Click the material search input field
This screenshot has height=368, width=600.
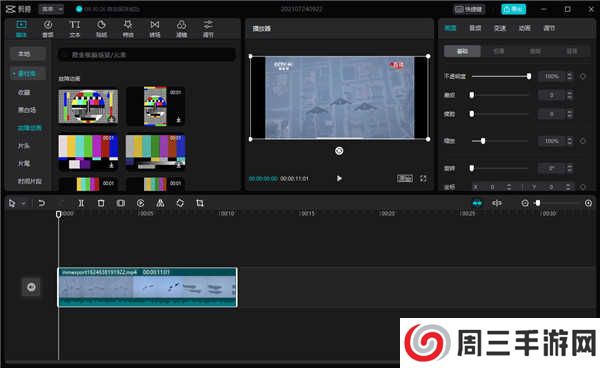pyautogui.click(x=147, y=55)
